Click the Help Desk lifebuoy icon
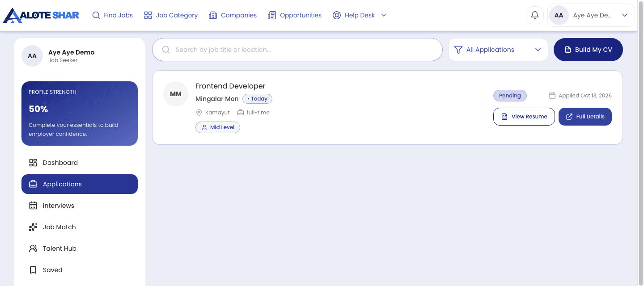The height and width of the screenshot is (286, 644). [337, 15]
